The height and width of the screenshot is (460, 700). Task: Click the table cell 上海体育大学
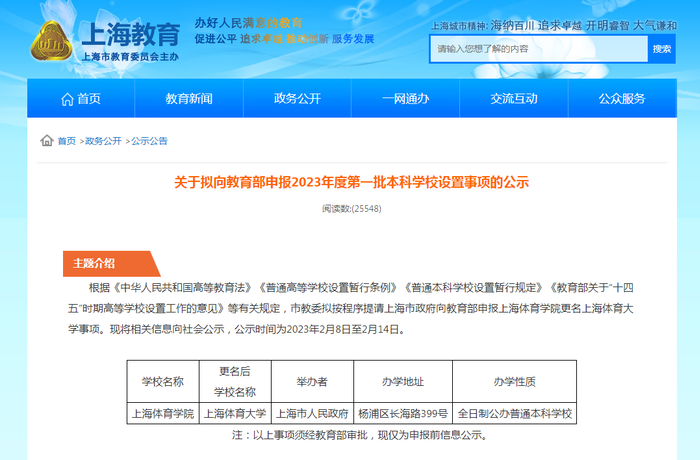coord(235,414)
